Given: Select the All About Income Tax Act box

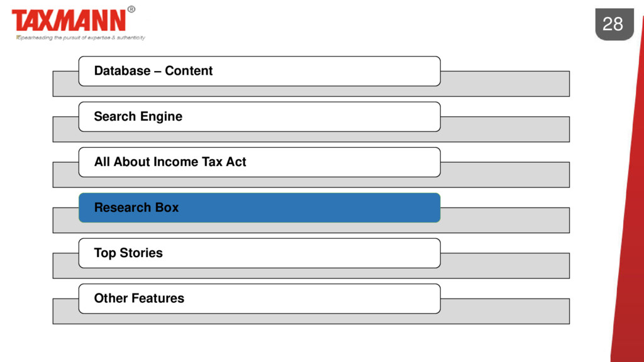Looking at the screenshot, I should tap(260, 162).
